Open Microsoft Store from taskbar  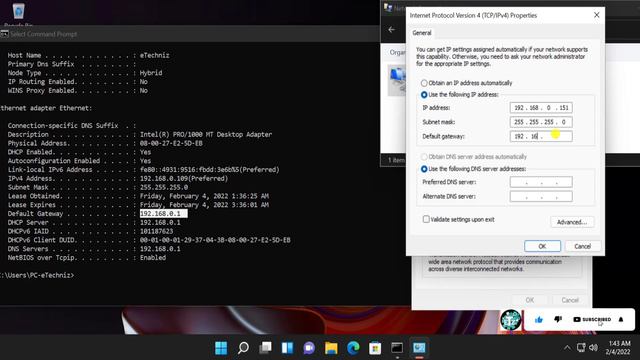pyautogui.click(x=375, y=348)
